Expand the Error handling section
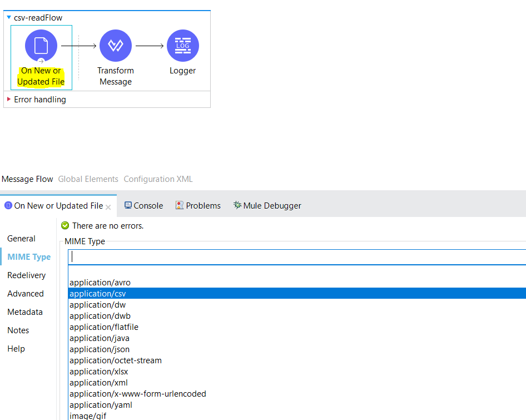Screen dimensions: 526x420 8,100
